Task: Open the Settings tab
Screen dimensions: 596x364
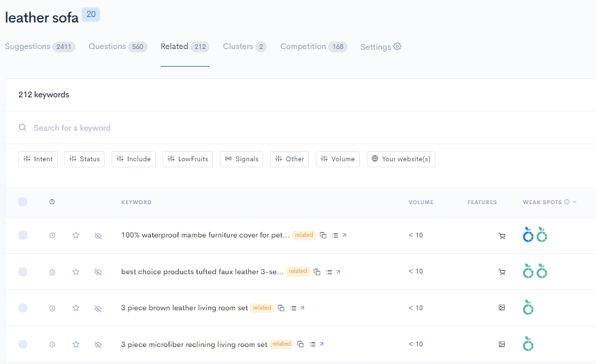Action: [381, 47]
